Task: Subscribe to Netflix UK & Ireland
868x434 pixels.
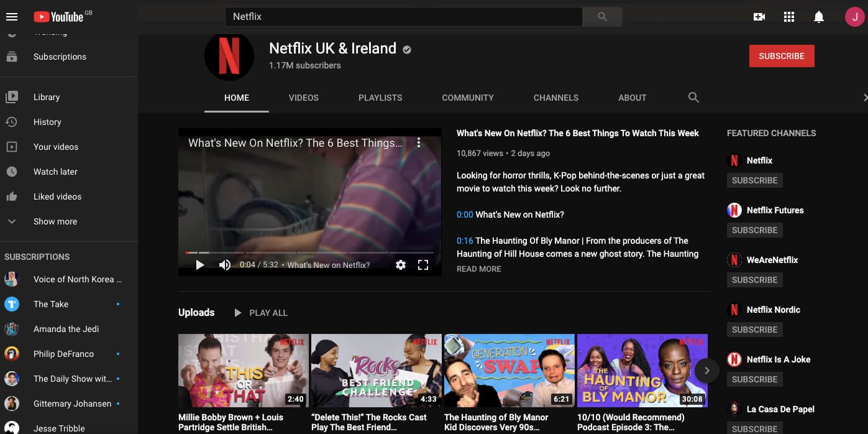Action: 782,55
